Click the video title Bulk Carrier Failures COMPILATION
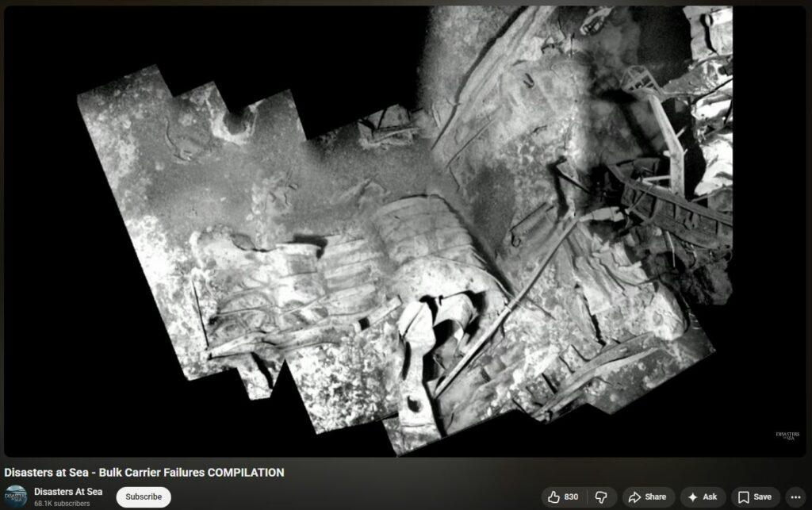 (144, 473)
